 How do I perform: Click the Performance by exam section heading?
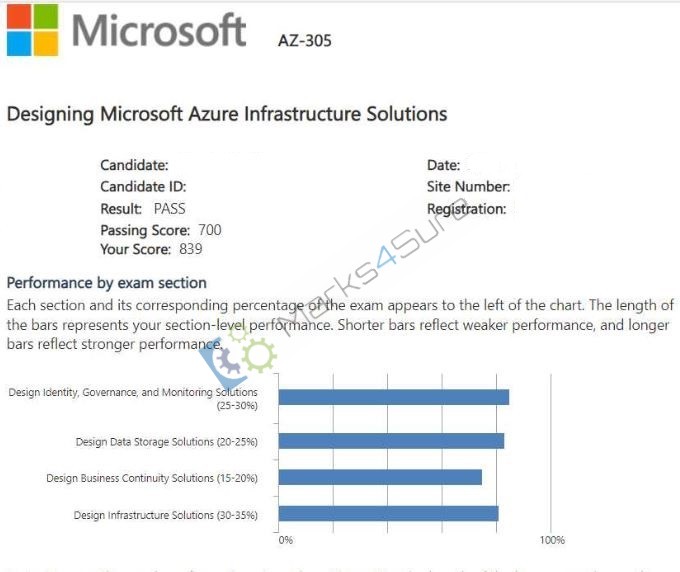pos(107,283)
